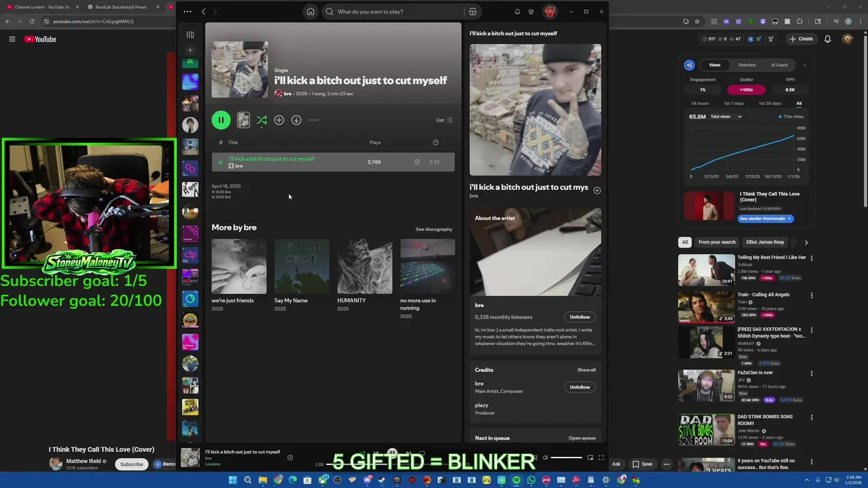Open Total views dropdown in vidIQ
This screenshot has width=868, height=488.
726,117
